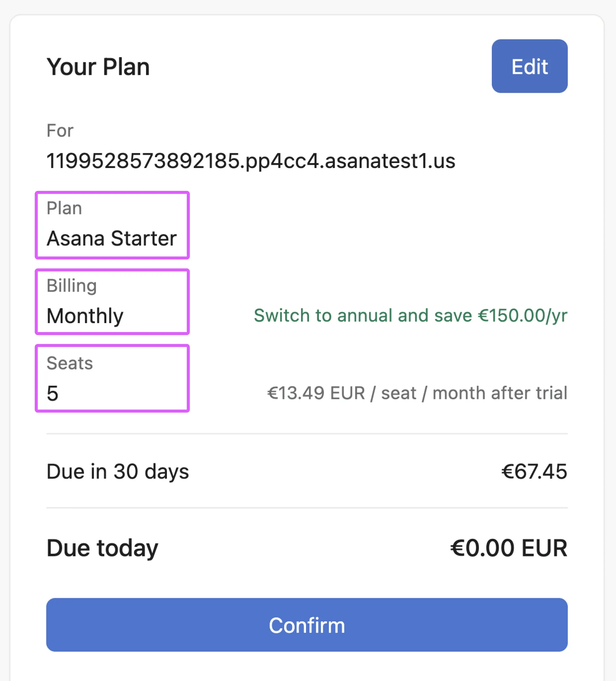Click the asanatest1.us domain text
Viewport: 616px width, 681px height.
click(250, 161)
